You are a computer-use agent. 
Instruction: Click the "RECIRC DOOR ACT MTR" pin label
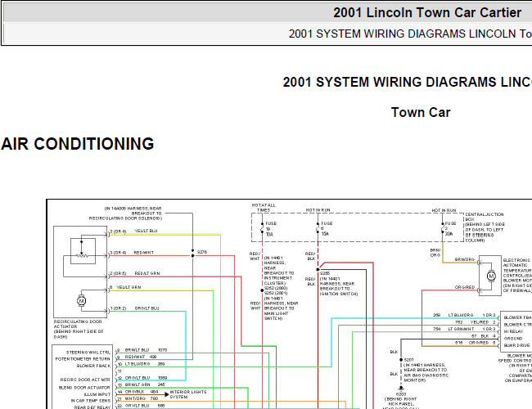tap(85, 380)
